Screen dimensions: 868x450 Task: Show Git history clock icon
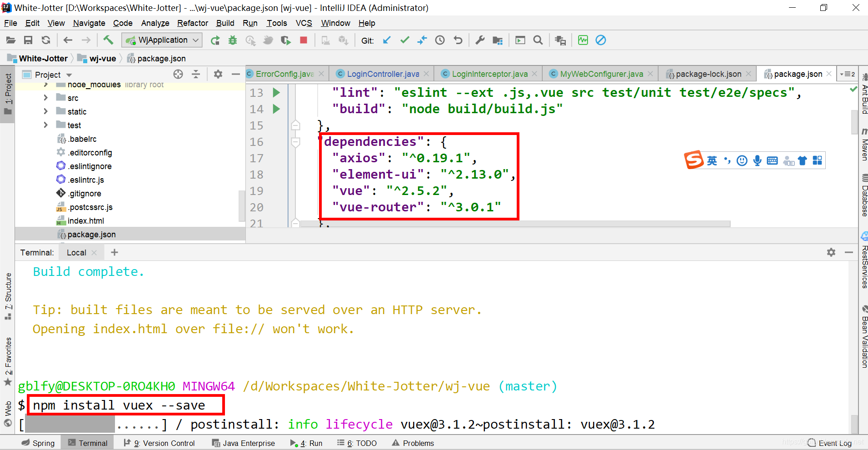[x=440, y=40]
